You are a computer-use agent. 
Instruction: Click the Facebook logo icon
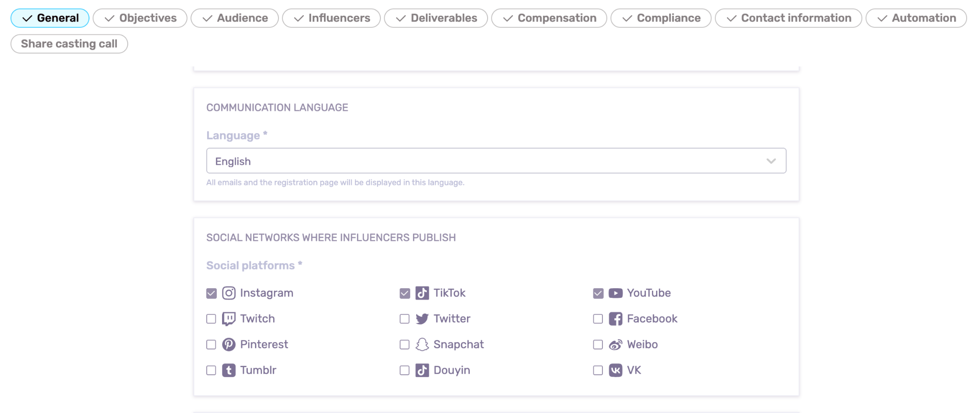[x=615, y=319]
